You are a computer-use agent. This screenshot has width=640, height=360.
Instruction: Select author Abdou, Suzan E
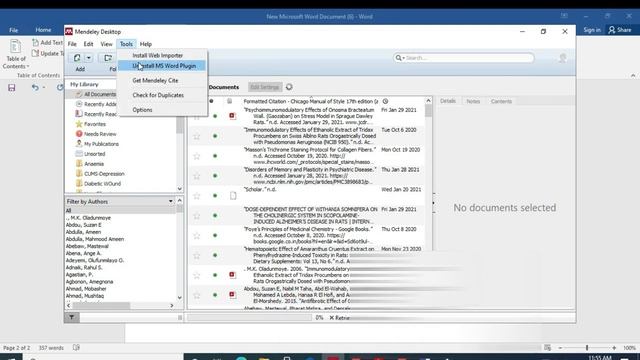point(84,225)
